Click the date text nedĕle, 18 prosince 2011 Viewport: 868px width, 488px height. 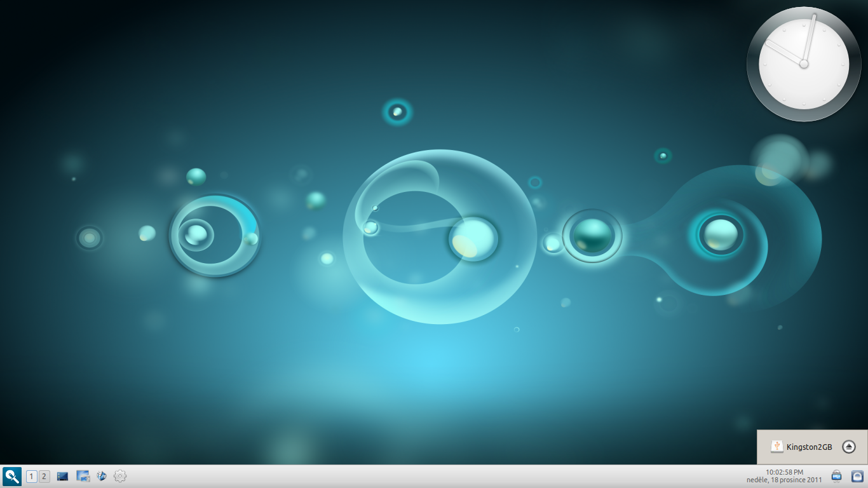784,480
